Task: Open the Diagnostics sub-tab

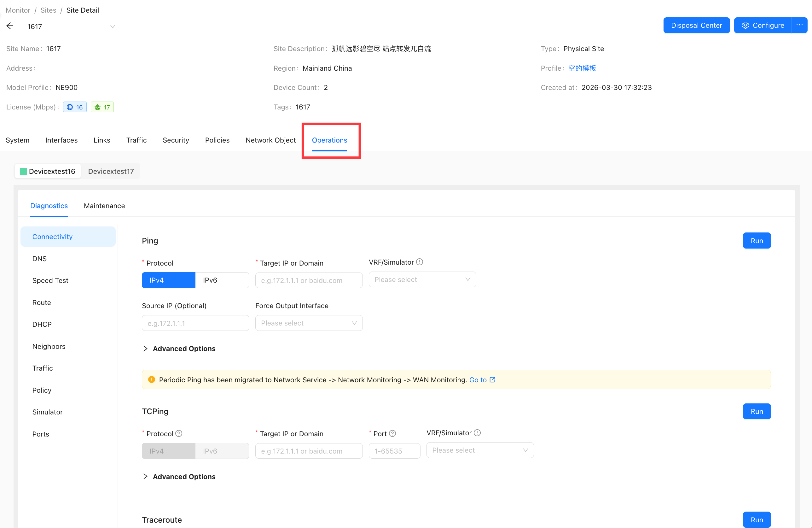Action: 49,206
